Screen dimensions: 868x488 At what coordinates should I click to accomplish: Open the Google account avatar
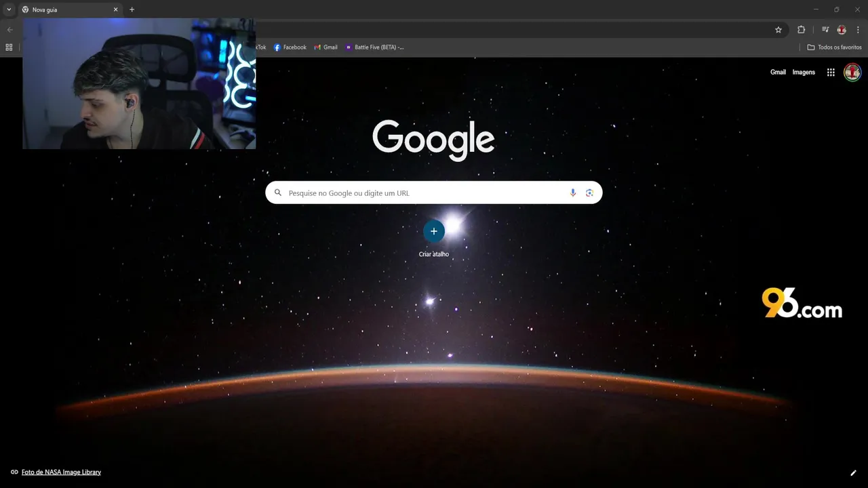click(852, 72)
